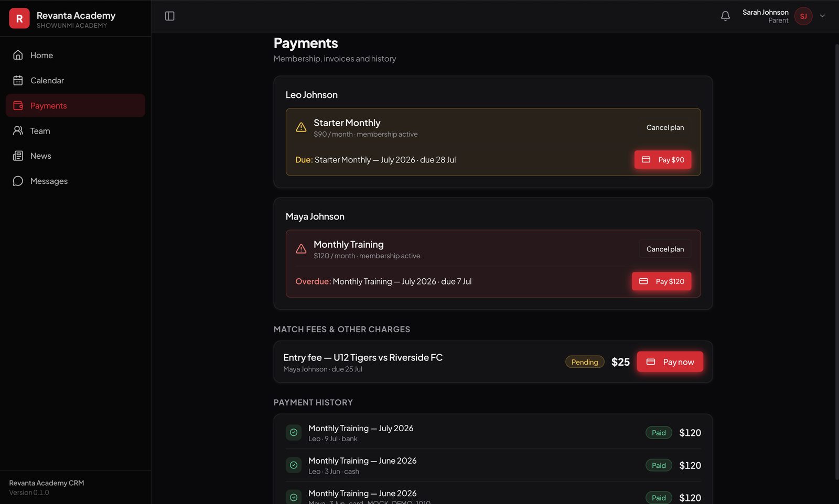The height and width of the screenshot is (504, 839).
Task: Cancel plan for Monthly Training
Action: (x=665, y=249)
